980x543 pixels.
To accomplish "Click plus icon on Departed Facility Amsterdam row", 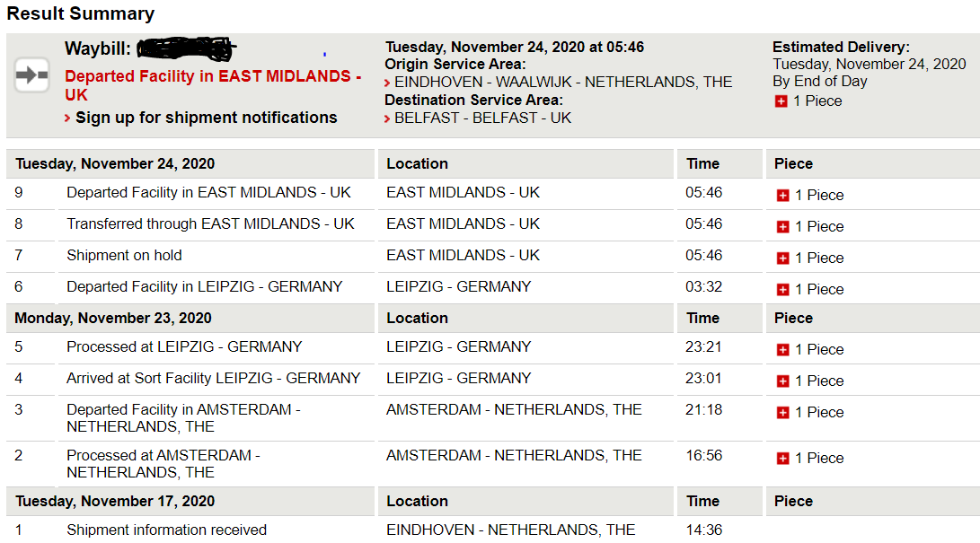I will 782,413.
